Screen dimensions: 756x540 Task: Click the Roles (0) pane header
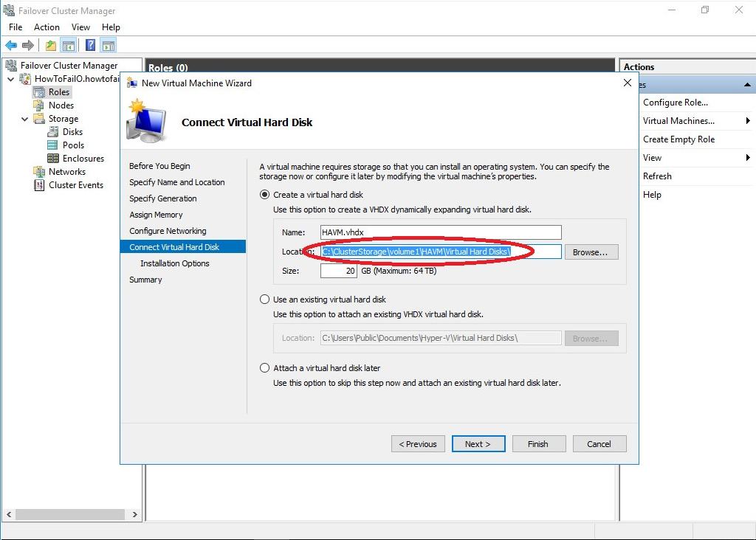(x=380, y=67)
